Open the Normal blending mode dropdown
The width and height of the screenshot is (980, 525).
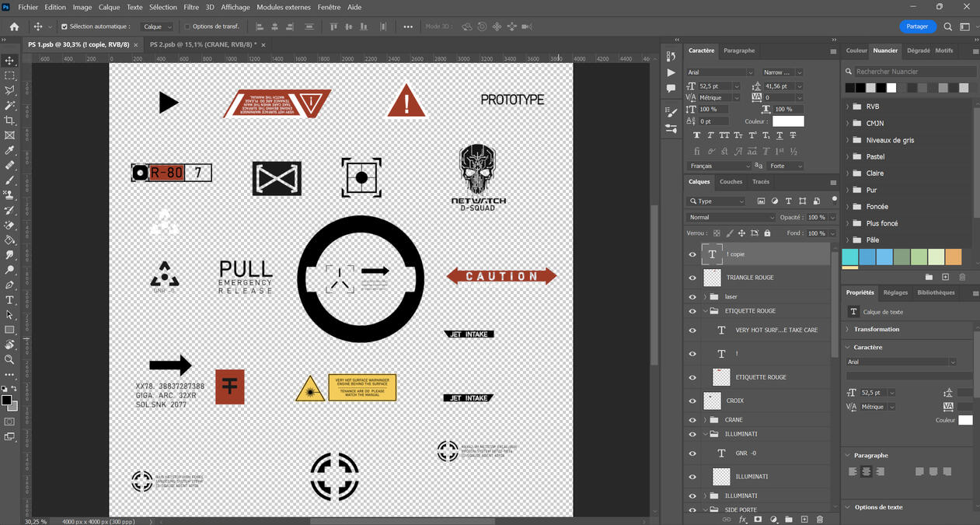(x=729, y=216)
